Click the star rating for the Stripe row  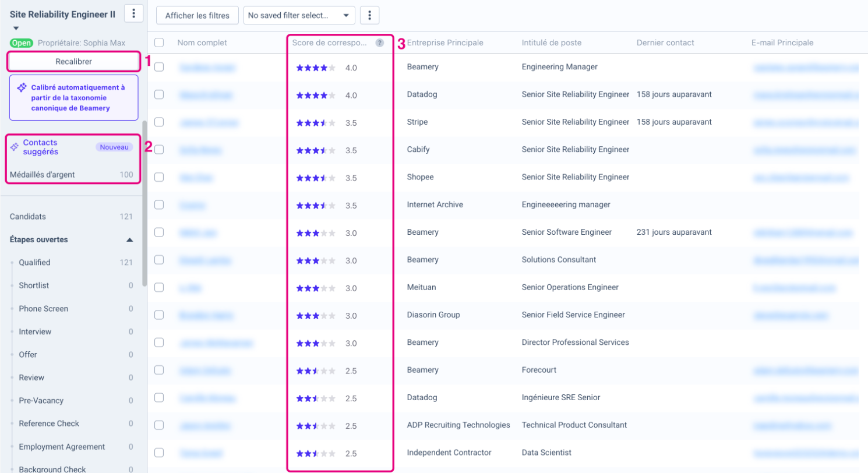tap(316, 122)
